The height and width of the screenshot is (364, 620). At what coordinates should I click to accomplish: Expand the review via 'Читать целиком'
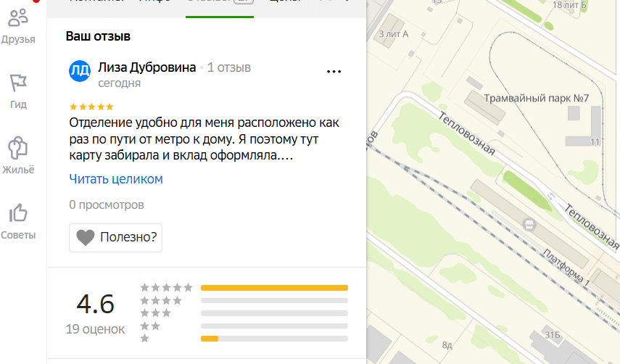[x=116, y=179]
